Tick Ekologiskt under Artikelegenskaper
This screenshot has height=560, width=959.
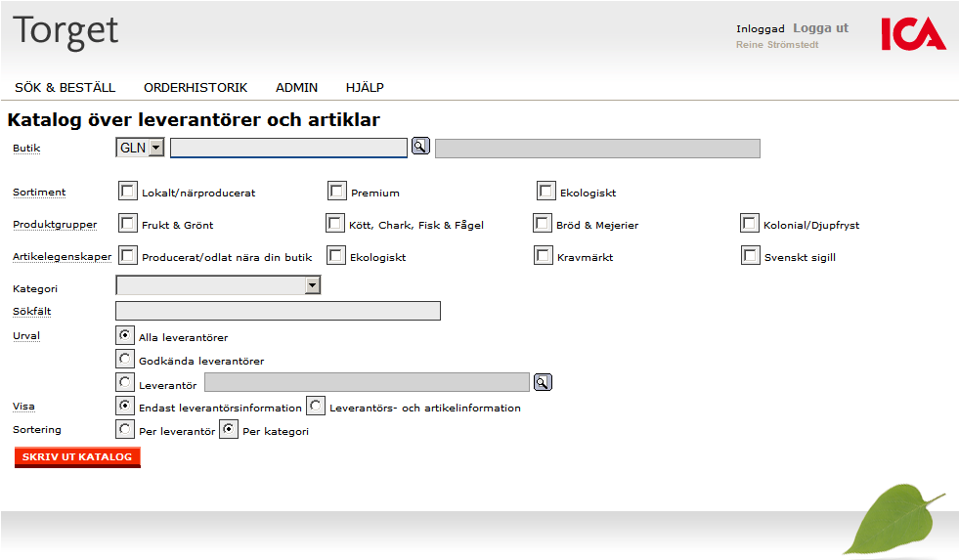coord(336,255)
